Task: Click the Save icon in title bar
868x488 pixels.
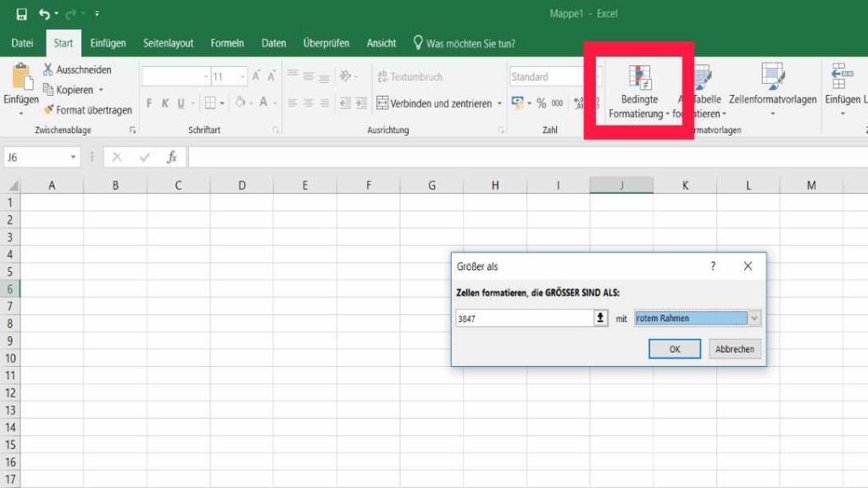Action: point(22,14)
